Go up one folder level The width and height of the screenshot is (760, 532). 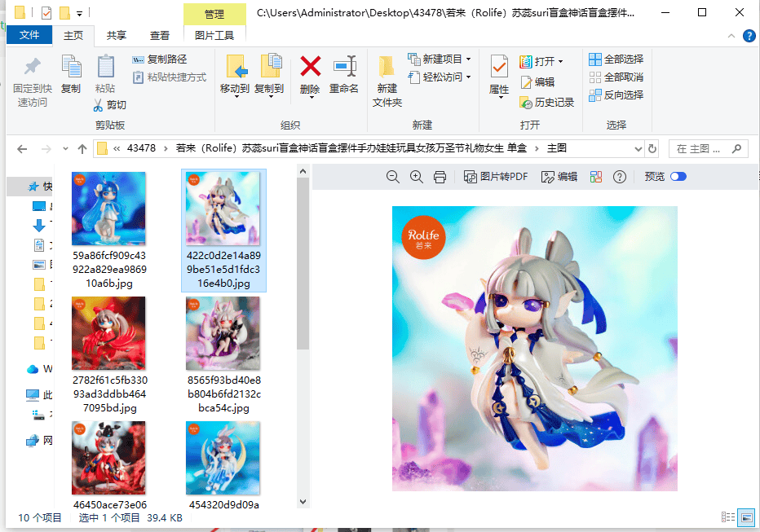point(82,148)
